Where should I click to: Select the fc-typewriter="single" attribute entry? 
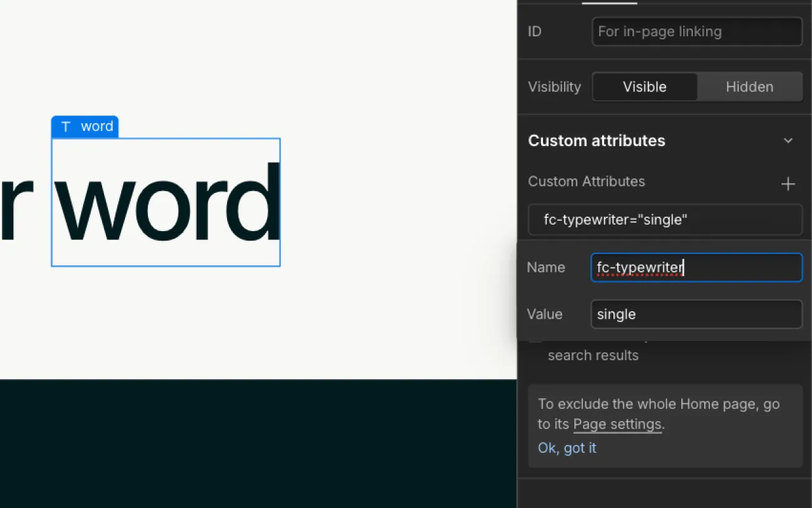click(x=665, y=219)
